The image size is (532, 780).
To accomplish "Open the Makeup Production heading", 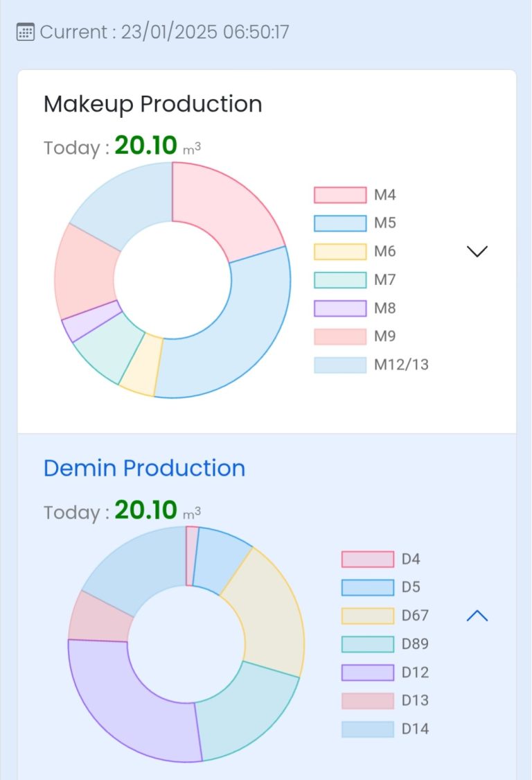I will [x=152, y=105].
